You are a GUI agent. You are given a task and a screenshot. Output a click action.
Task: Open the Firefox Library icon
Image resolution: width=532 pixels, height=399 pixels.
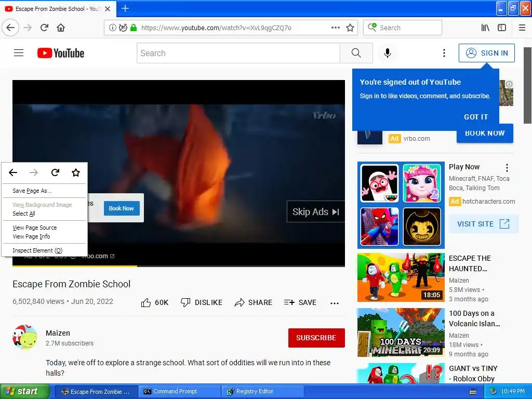coord(485,28)
